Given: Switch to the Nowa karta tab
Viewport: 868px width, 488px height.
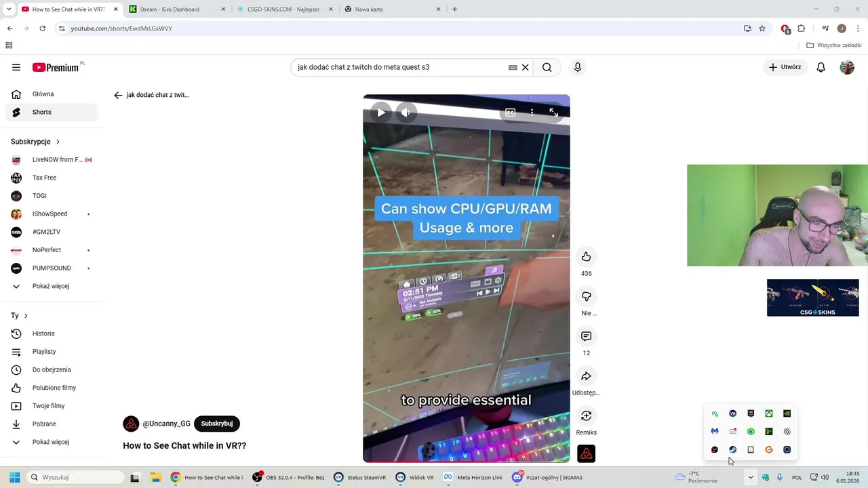Looking at the screenshot, I should click(391, 9).
